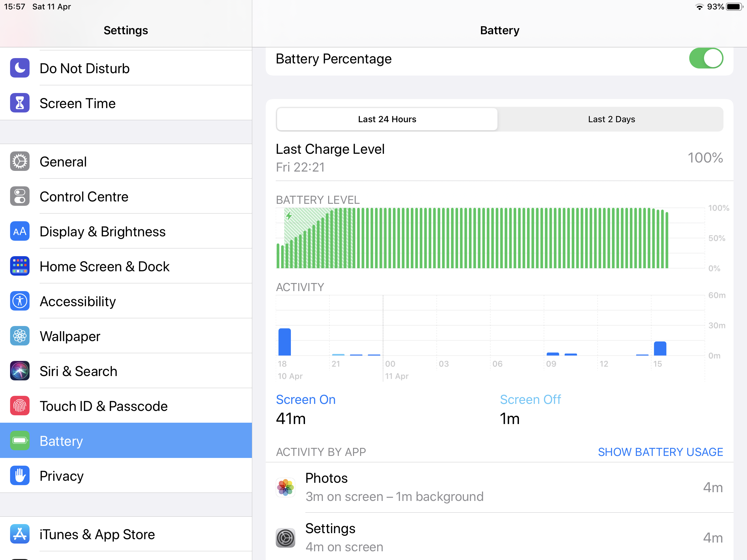Open the iTunes & App Store icon
The width and height of the screenshot is (747, 560).
pos(19,534)
